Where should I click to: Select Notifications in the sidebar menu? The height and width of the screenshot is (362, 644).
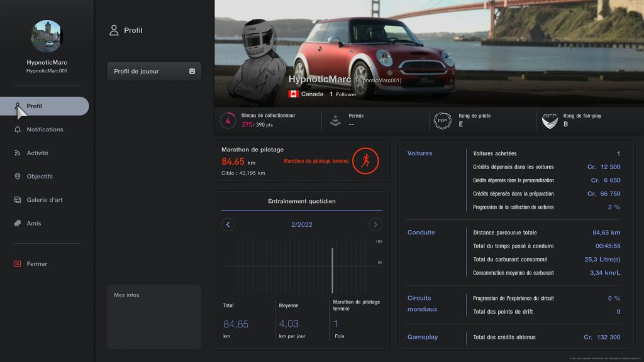point(45,129)
